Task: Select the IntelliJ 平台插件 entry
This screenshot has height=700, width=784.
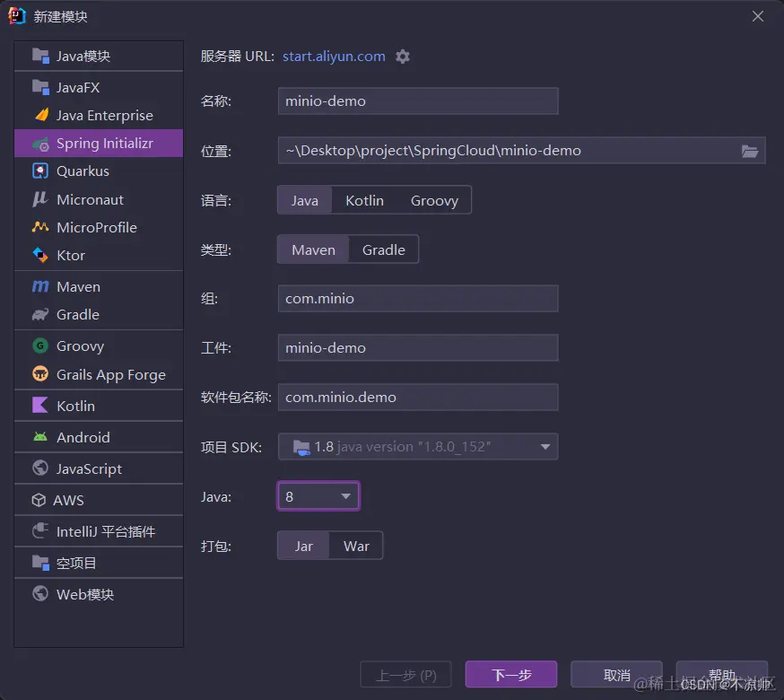Action: (x=99, y=531)
